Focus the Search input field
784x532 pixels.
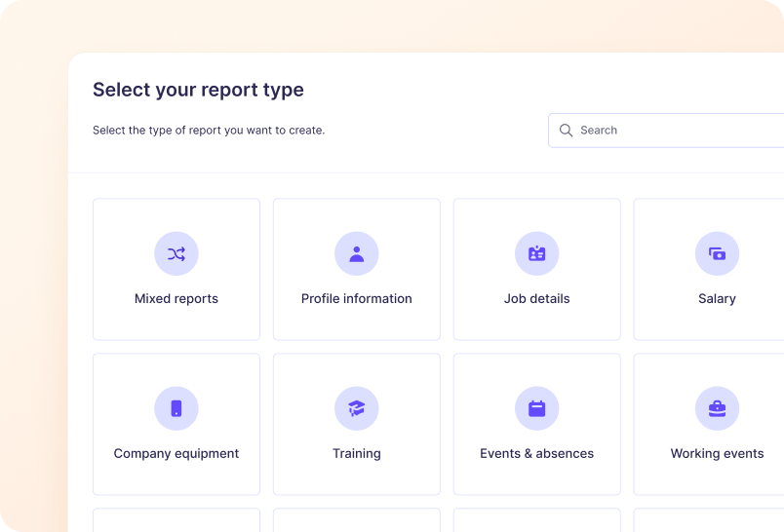[666, 131]
